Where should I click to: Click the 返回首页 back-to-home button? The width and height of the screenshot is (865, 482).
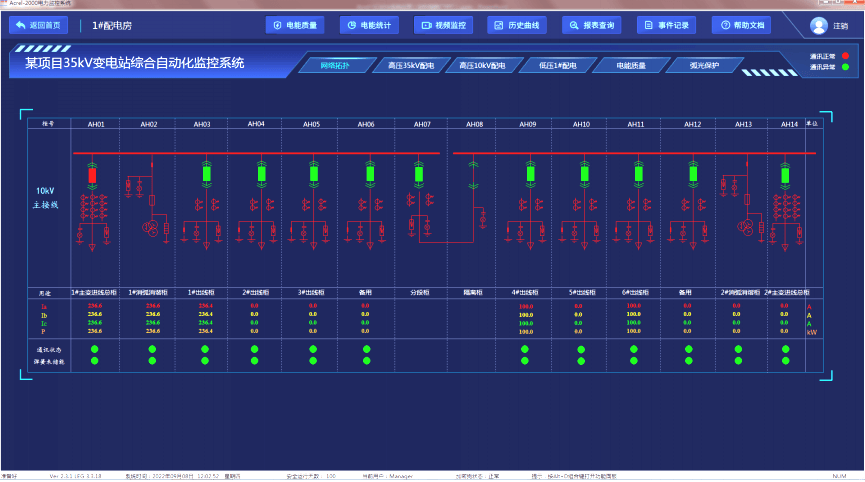[x=39, y=25]
